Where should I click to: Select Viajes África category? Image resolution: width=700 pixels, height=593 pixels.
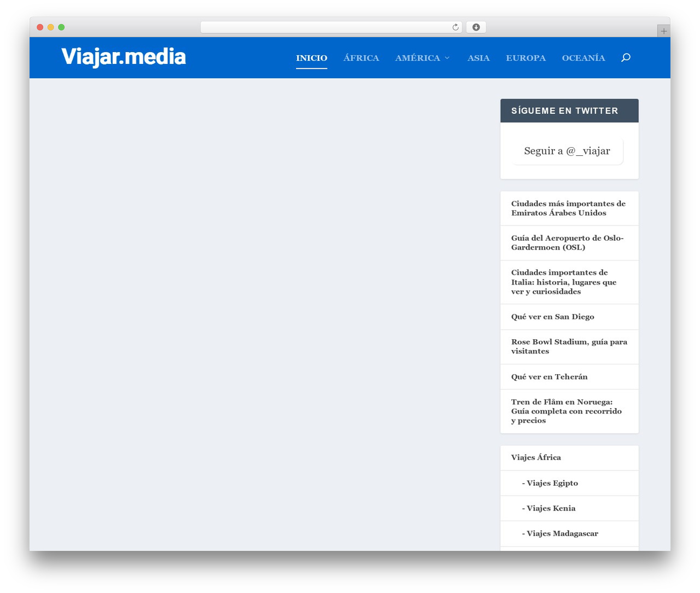pyautogui.click(x=536, y=458)
